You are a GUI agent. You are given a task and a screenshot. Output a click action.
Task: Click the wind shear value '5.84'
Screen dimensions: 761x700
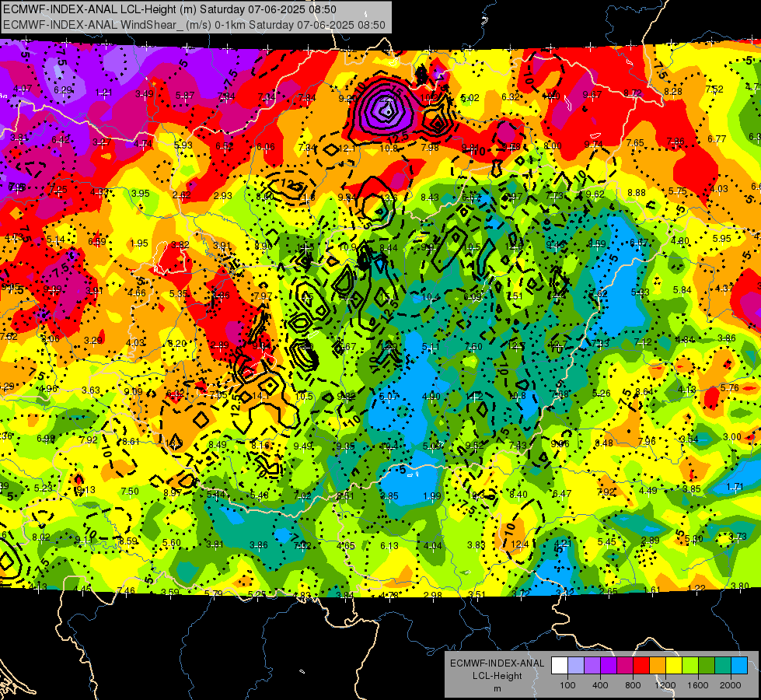pos(682,289)
